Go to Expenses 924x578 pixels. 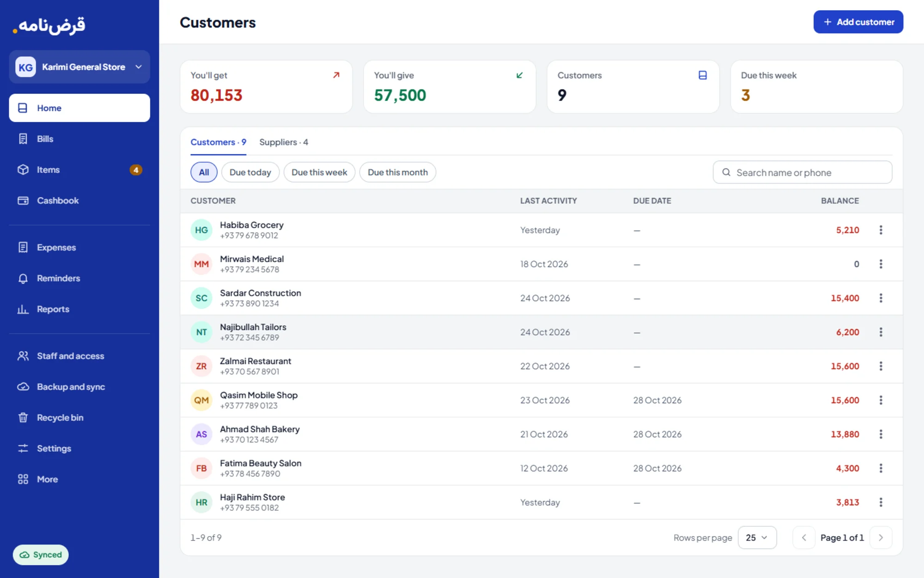pyautogui.click(x=79, y=247)
